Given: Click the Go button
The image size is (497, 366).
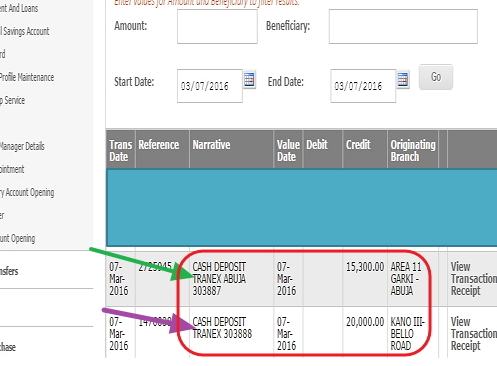Looking at the screenshot, I should tap(436, 77).
